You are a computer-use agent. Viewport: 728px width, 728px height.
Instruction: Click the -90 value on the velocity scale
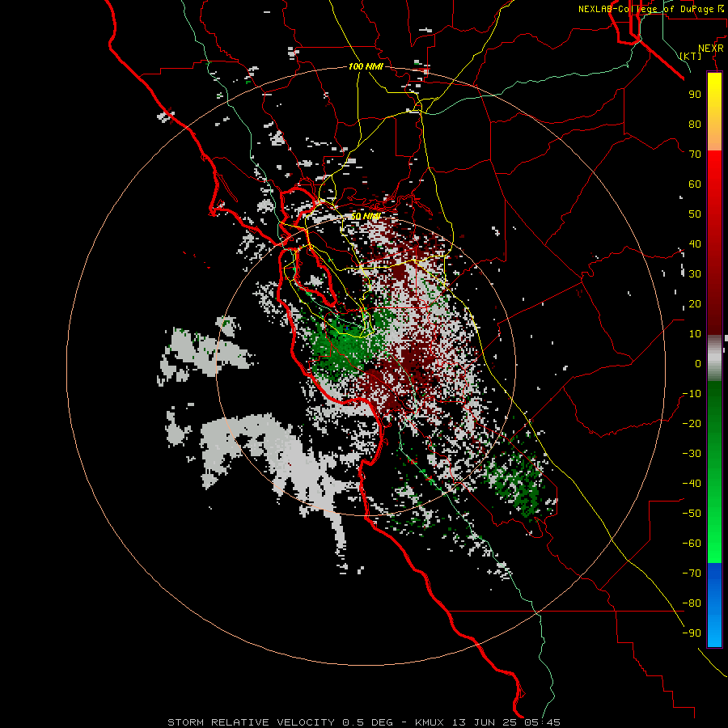tap(692, 633)
